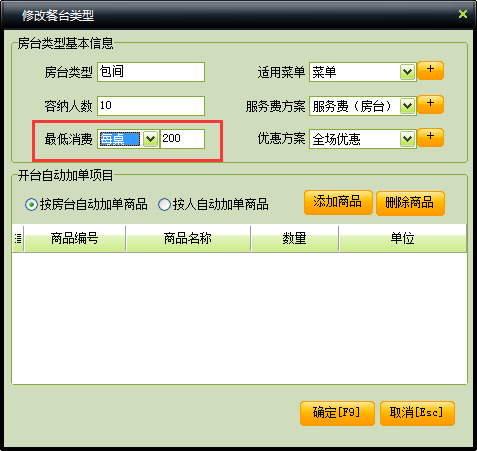Click the 商品编号 column header

75,239
